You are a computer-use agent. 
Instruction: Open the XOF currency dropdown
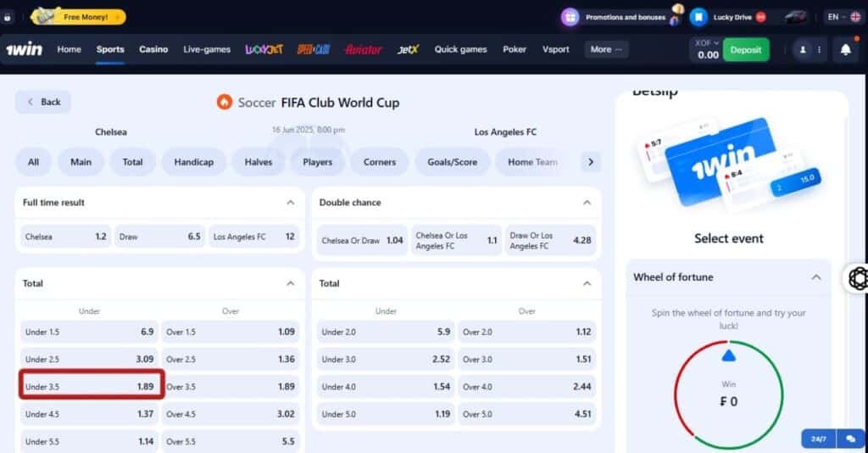(x=707, y=42)
